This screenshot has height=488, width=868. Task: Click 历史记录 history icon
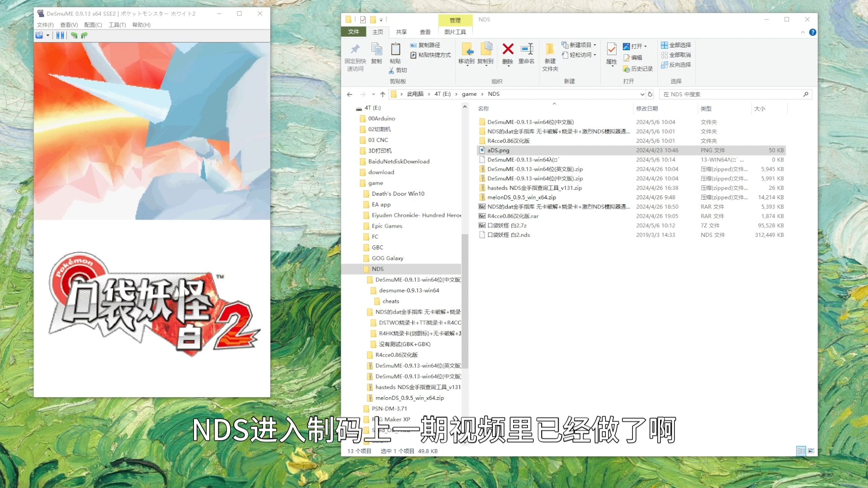click(x=627, y=69)
